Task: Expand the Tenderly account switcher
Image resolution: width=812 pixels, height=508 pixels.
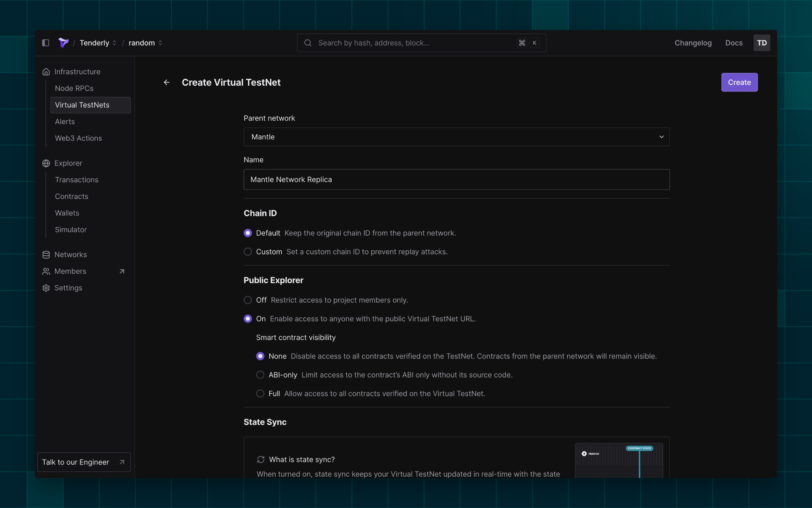Action: [x=98, y=43]
